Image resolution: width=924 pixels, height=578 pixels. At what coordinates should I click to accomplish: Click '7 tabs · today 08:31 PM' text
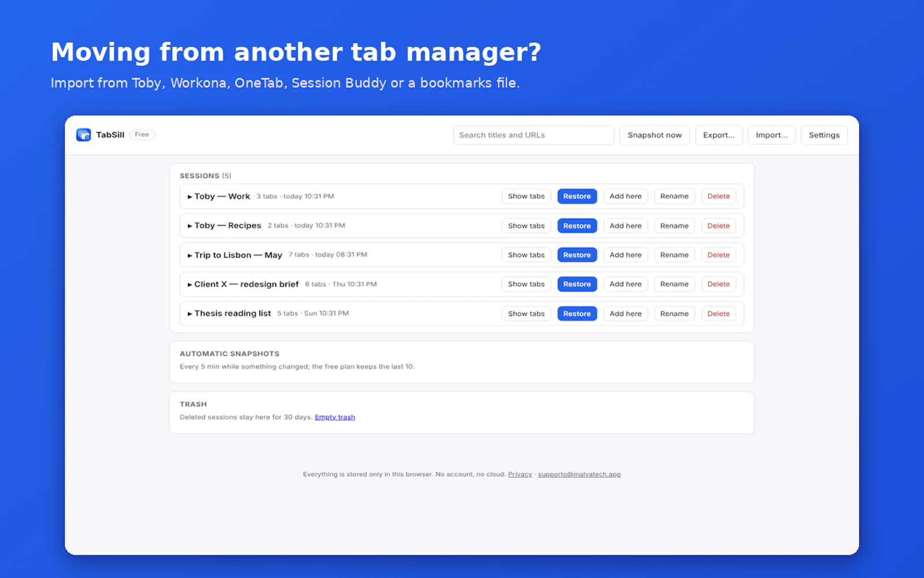(328, 255)
